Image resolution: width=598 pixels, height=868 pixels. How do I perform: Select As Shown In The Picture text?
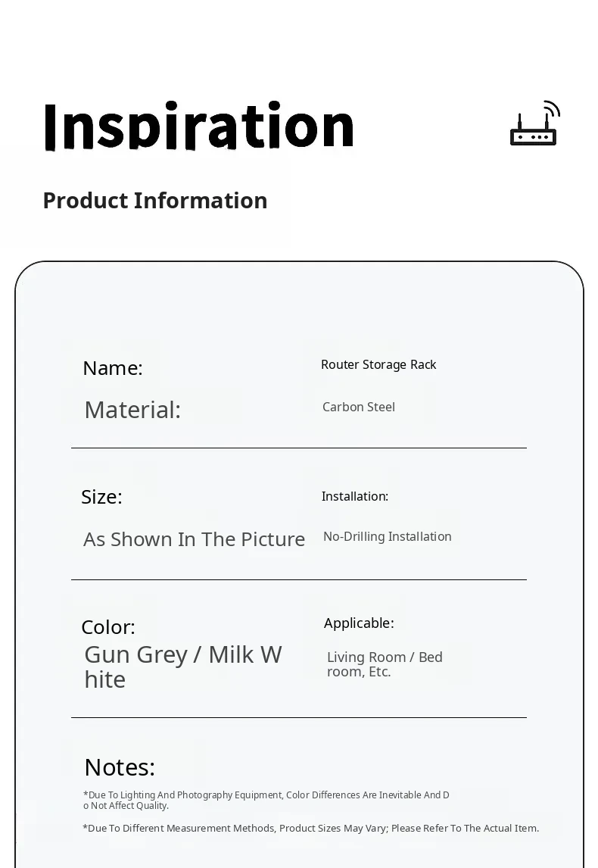point(194,539)
